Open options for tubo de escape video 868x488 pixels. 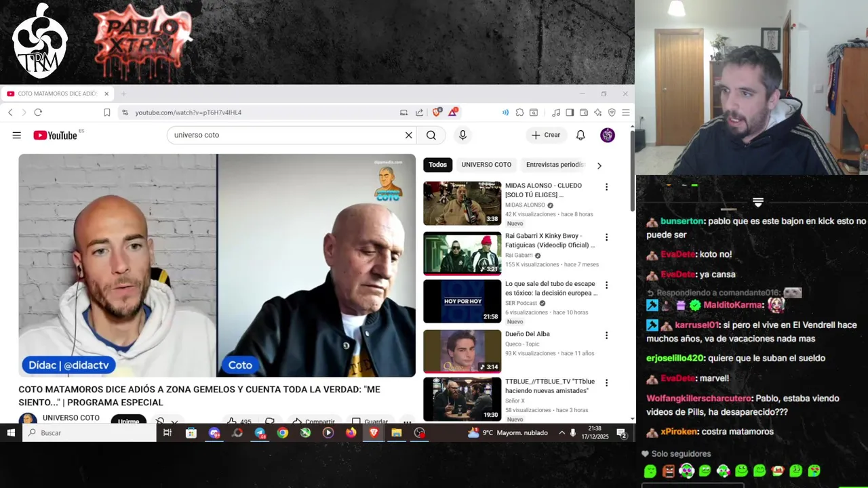click(606, 285)
